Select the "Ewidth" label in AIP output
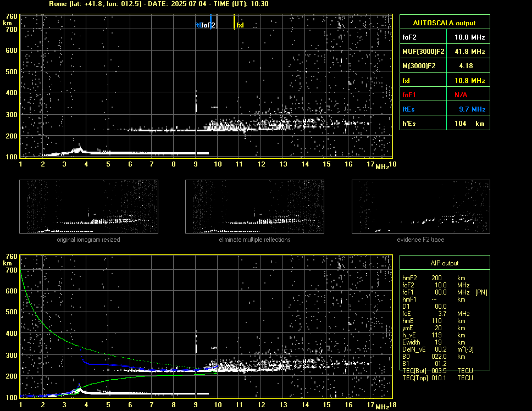Viewport: 532px width, 411px height. (411, 342)
